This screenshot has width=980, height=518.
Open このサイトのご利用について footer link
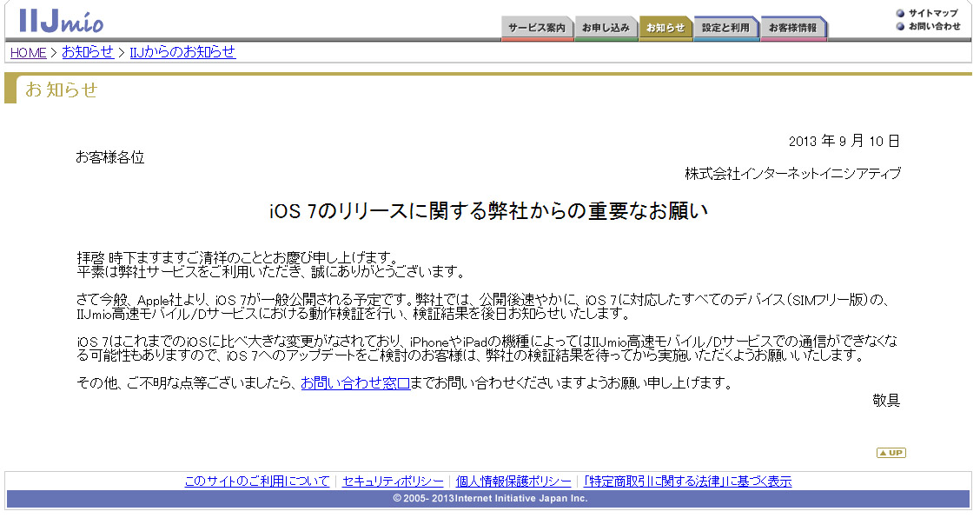click(x=257, y=481)
